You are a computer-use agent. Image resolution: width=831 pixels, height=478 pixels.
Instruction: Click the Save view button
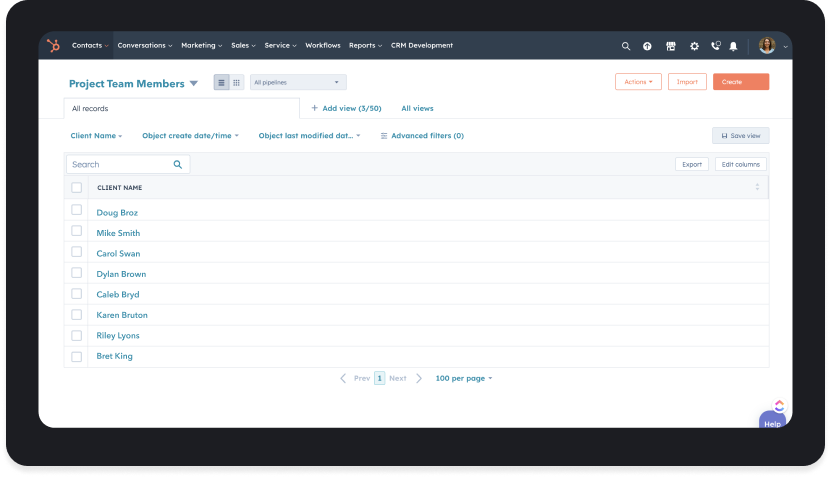click(x=740, y=136)
